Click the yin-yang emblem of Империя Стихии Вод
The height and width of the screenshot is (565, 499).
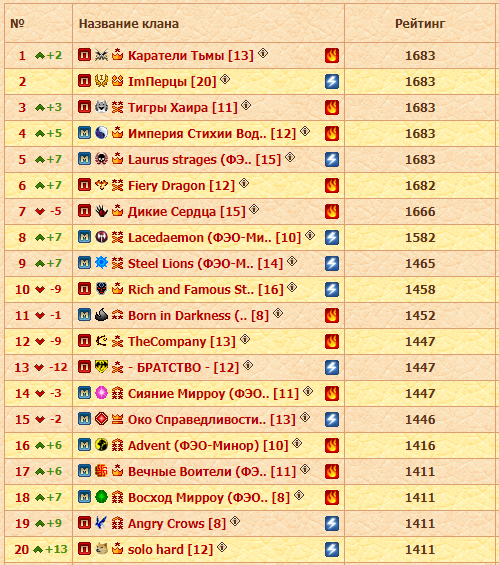[102, 133]
